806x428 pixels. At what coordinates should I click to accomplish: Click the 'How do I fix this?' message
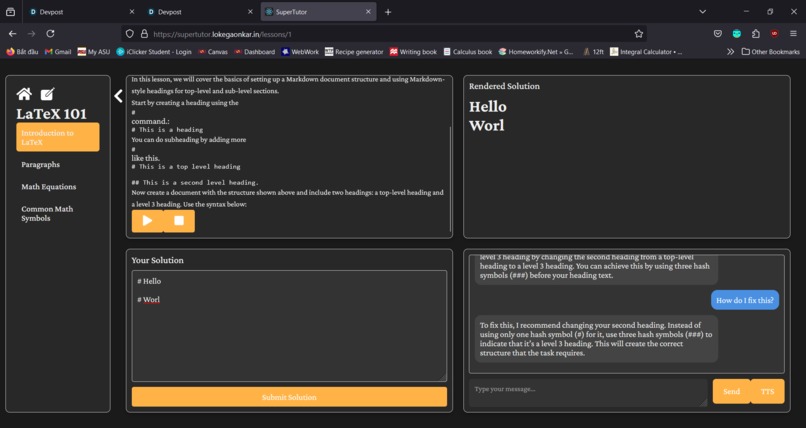[x=745, y=300]
